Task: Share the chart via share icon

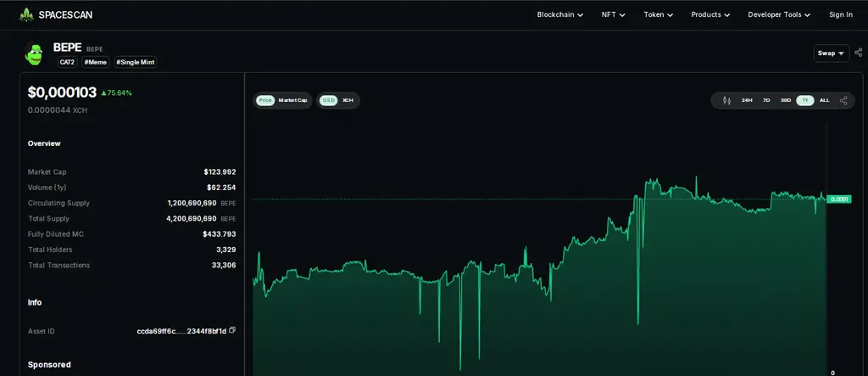Action: 843,100
